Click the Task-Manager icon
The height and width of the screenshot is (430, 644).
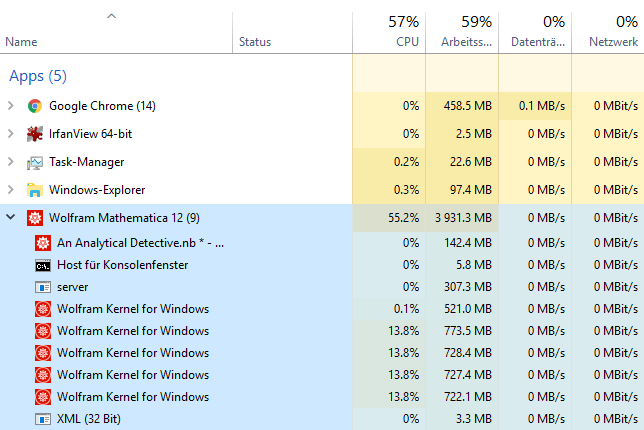35,163
